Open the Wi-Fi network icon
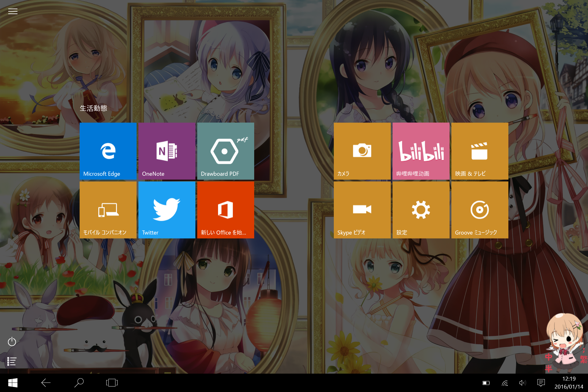Screen dimensions: 588x392 click(x=505, y=383)
